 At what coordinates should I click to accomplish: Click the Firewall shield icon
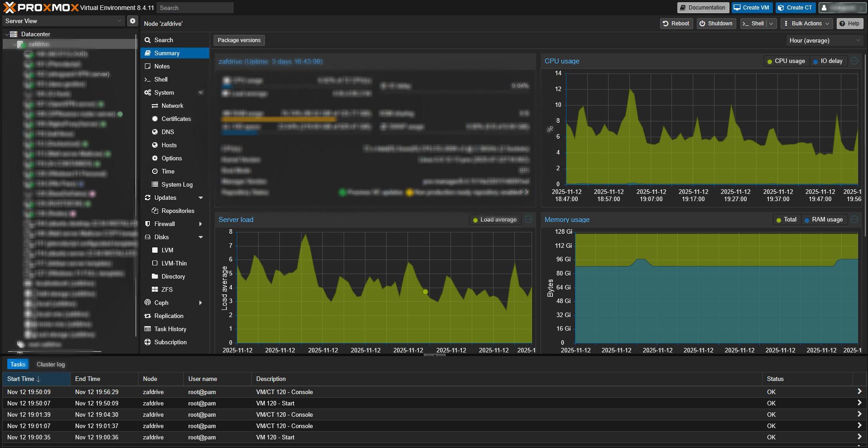(148, 224)
